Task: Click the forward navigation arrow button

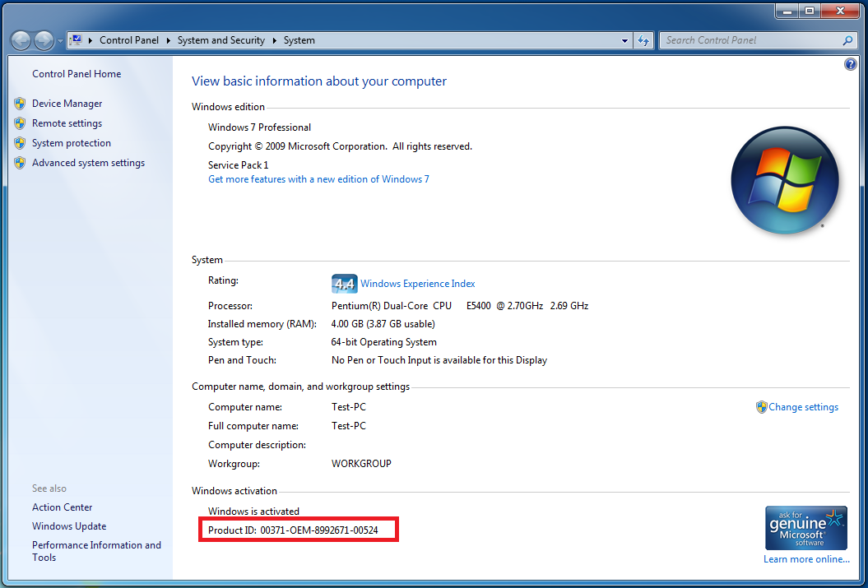Action: 44,39
